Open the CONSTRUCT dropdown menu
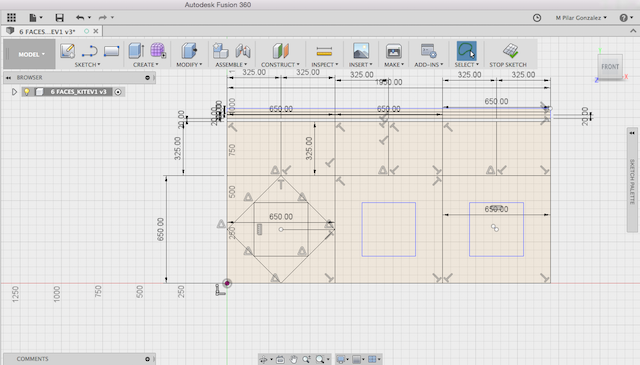This screenshot has width=640, height=365. pos(280,65)
